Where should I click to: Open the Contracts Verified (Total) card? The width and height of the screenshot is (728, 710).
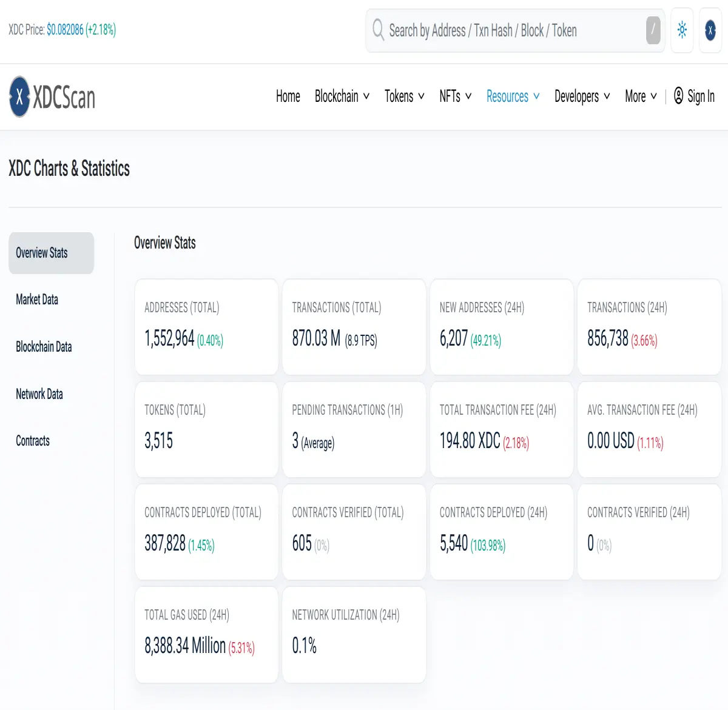click(354, 532)
